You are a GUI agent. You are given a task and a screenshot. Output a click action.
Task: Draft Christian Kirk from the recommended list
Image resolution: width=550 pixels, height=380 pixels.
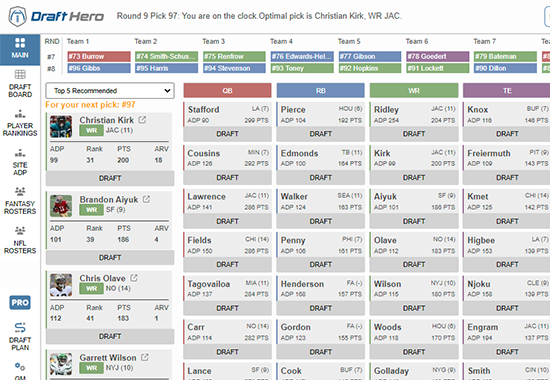pyautogui.click(x=110, y=178)
